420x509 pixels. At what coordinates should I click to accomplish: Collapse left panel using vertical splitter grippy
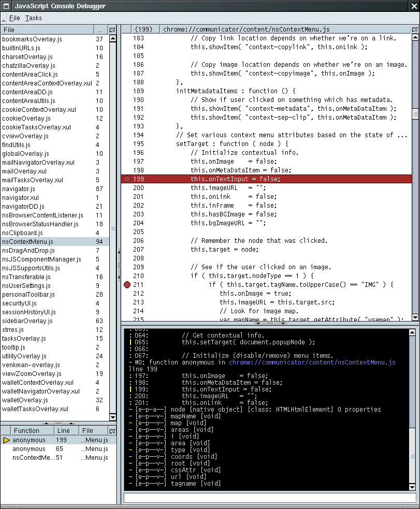[119, 265]
